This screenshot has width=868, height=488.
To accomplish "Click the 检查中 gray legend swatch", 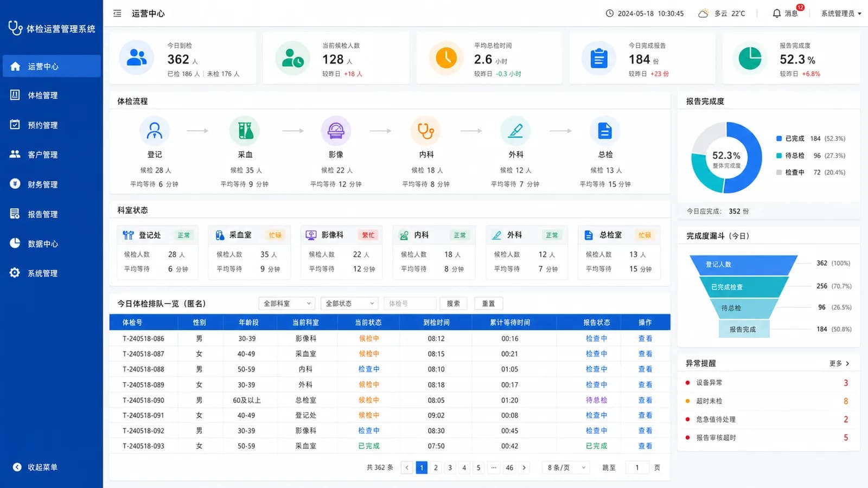I will [779, 172].
